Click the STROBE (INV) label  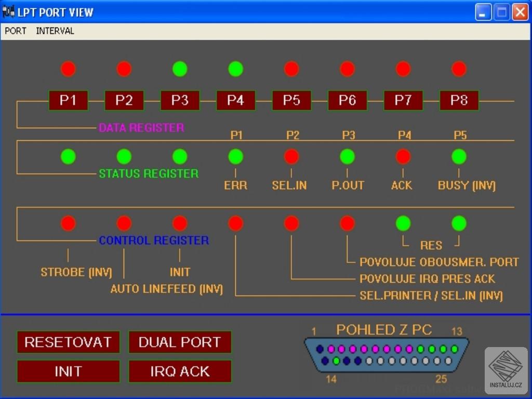point(76,272)
